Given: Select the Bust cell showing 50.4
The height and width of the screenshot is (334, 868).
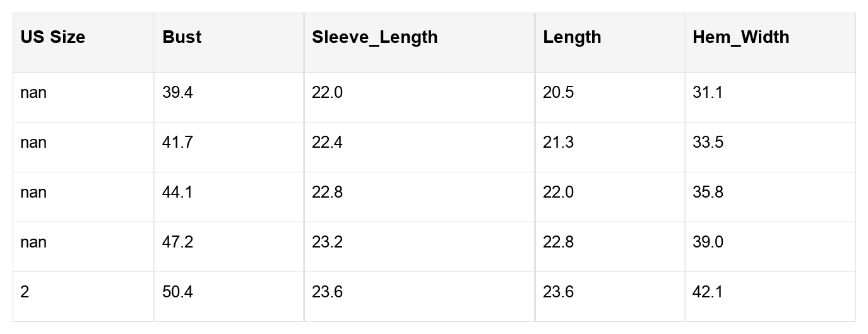Looking at the screenshot, I should 177,292.
